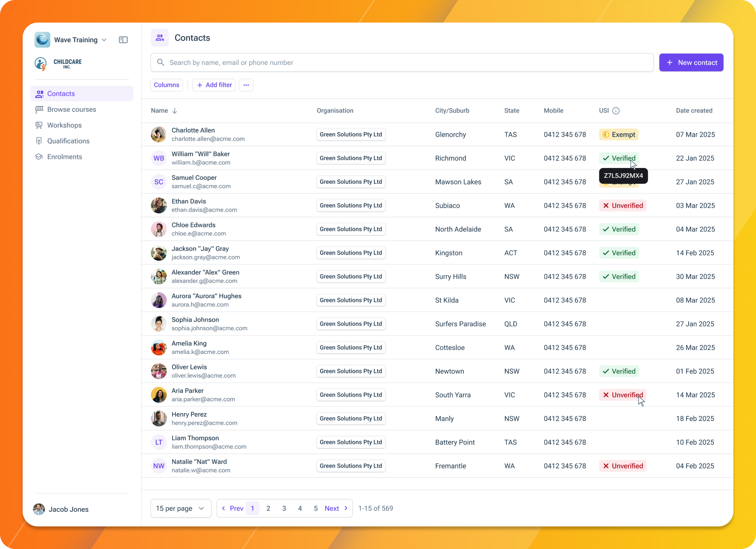The width and height of the screenshot is (756, 549).
Task: Go to page 4
Action: pos(300,508)
